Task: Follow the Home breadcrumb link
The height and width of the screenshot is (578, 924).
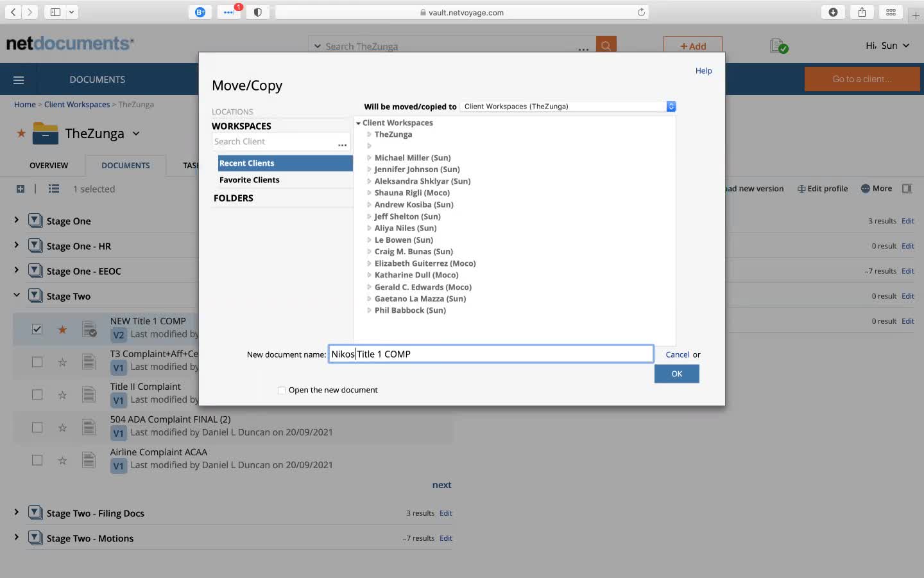Action: click(x=25, y=104)
